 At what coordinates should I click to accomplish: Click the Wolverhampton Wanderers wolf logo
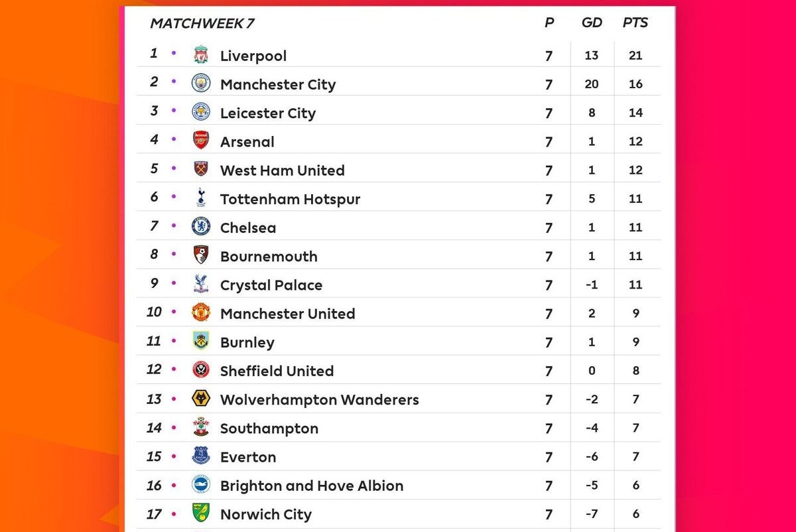click(x=201, y=399)
